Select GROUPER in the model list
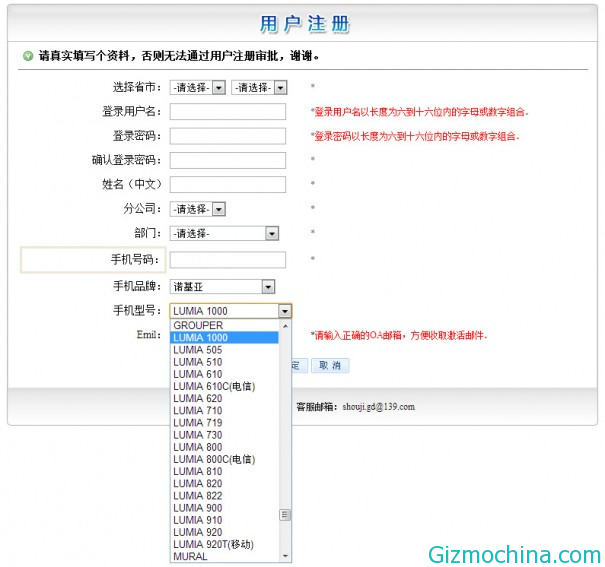 (224, 325)
